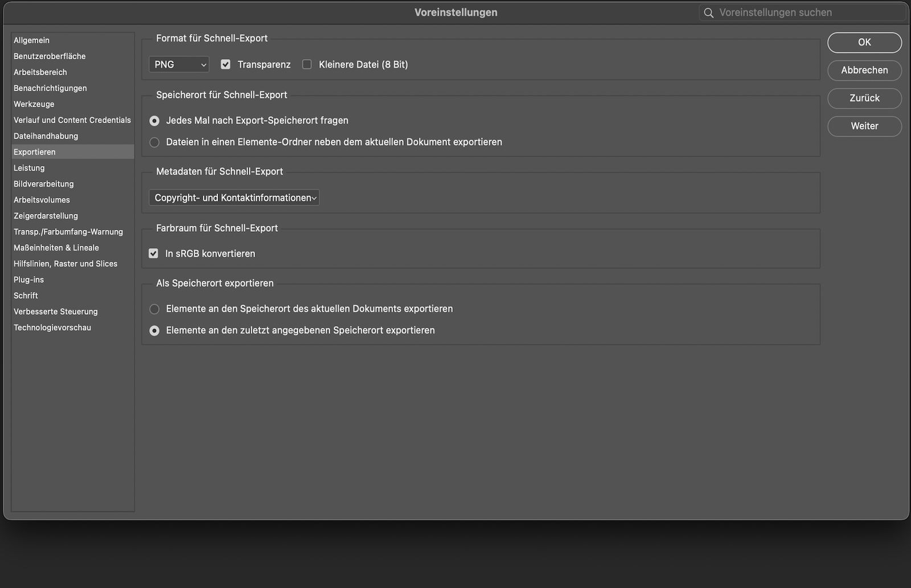Click the 'Weiter' button
This screenshot has height=588, width=911.
(x=864, y=126)
